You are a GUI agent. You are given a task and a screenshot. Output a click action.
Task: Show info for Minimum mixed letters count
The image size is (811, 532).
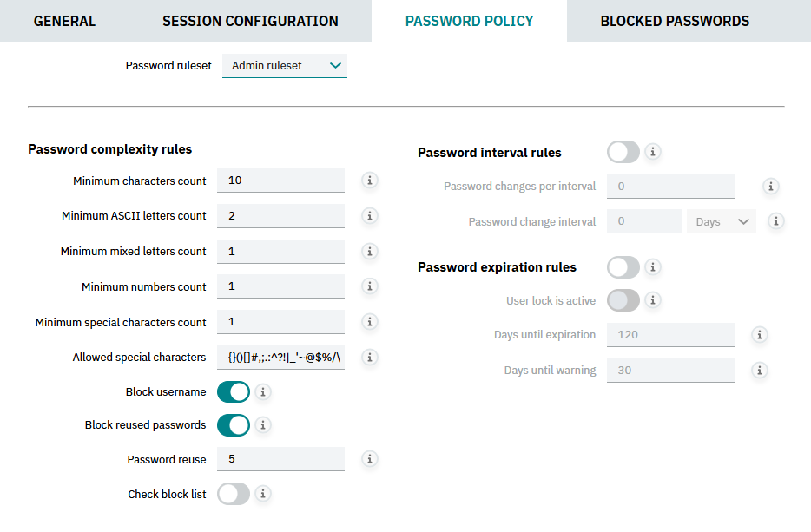(x=369, y=252)
